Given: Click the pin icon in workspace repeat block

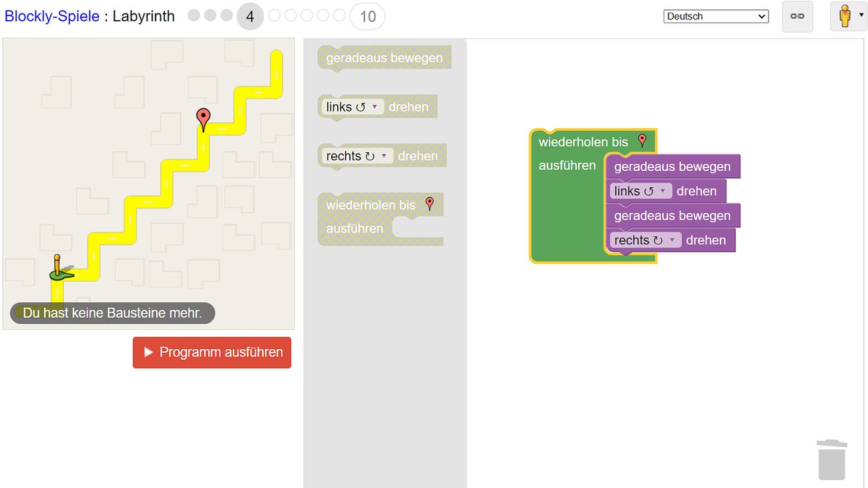Looking at the screenshot, I should tap(642, 141).
